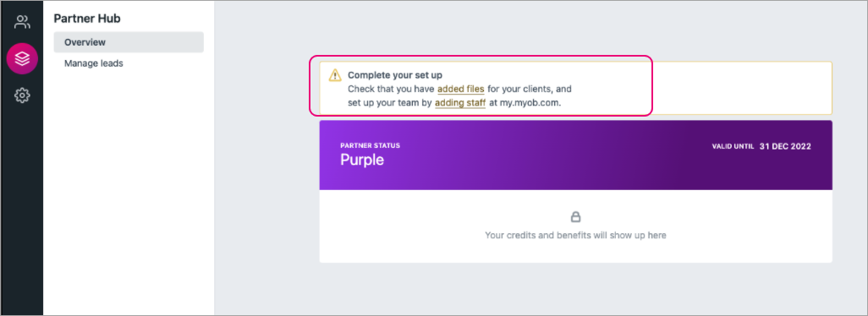Click the "Purple" partner status name
The height and width of the screenshot is (316, 868).
361,161
